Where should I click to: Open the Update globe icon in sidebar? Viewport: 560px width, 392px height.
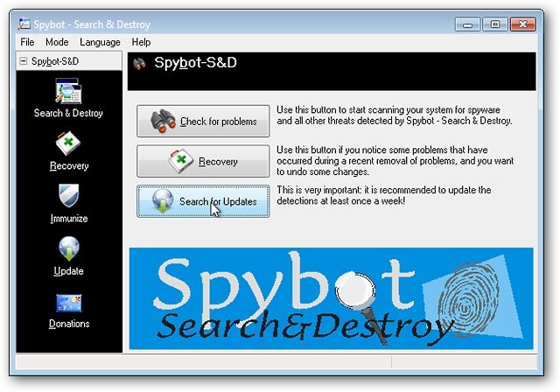click(68, 248)
